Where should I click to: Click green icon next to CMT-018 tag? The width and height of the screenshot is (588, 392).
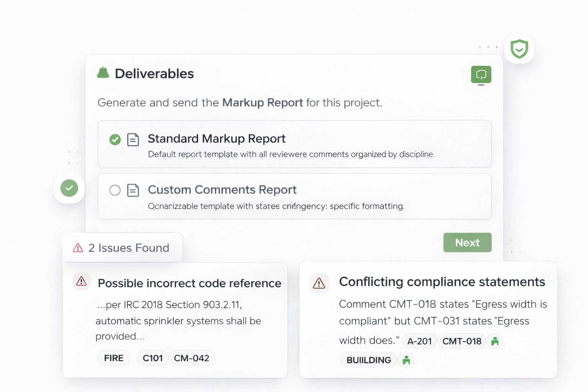pyautogui.click(x=495, y=341)
